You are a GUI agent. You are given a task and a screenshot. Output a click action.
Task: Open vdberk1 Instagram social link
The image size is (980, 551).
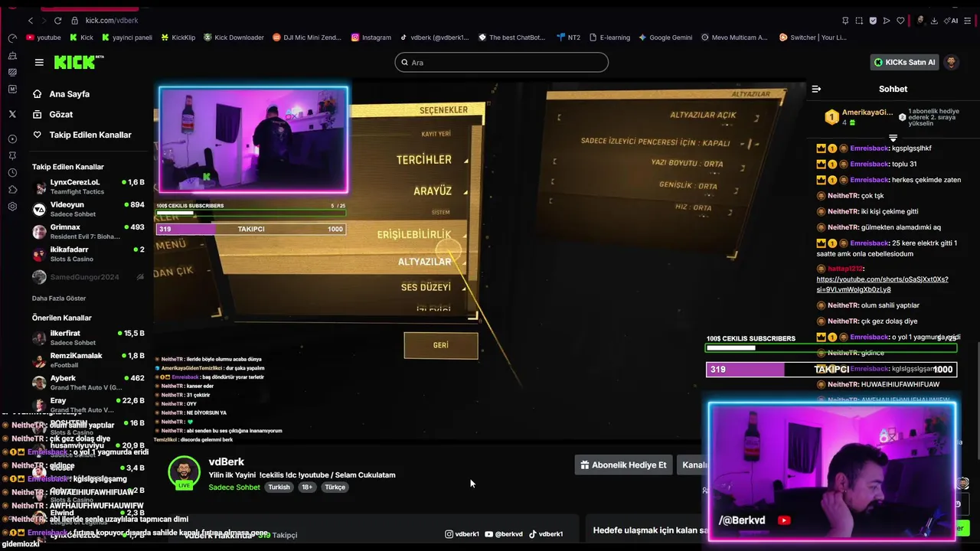[x=462, y=534]
